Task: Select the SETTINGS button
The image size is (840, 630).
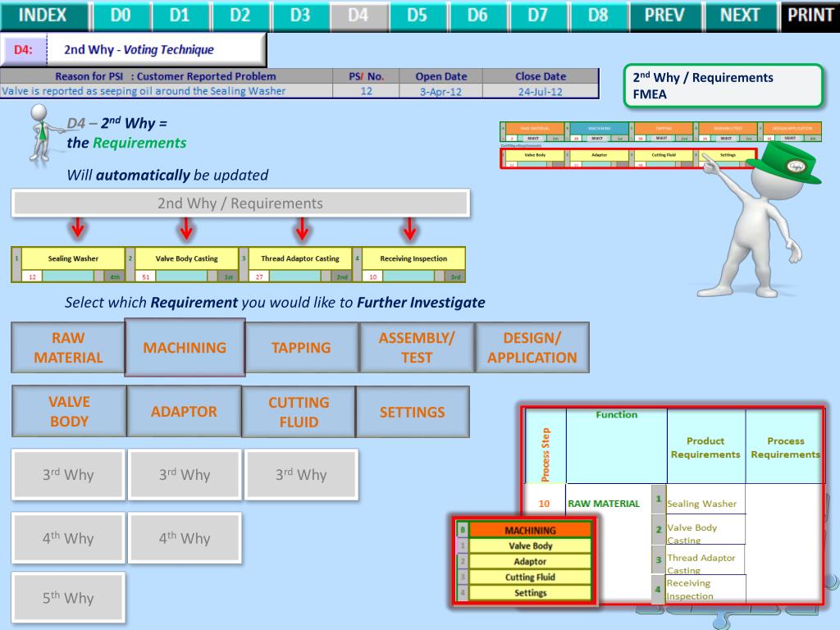Action: point(413,412)
